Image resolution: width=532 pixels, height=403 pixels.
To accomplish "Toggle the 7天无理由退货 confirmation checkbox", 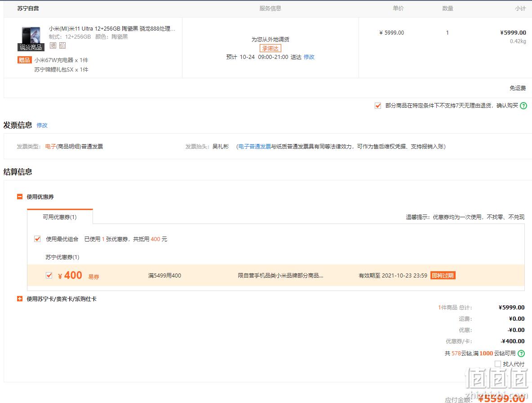I will pyautogui.click(x=377, y=106).
